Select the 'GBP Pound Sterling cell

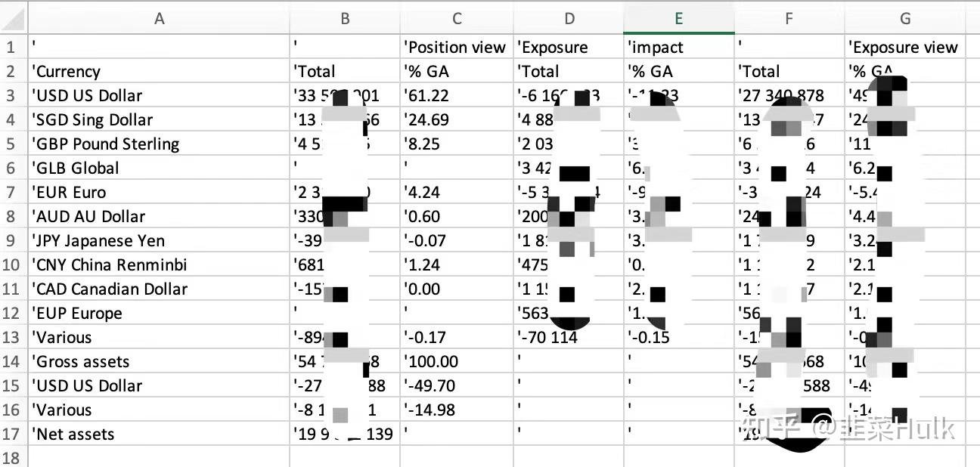159,144
